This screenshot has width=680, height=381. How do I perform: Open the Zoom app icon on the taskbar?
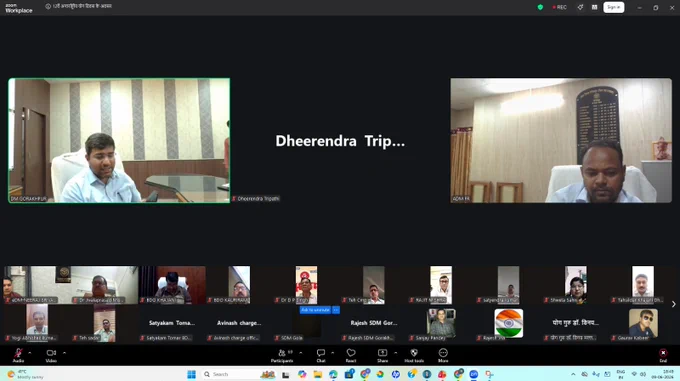pyautogui.click(x=474, y=374)
